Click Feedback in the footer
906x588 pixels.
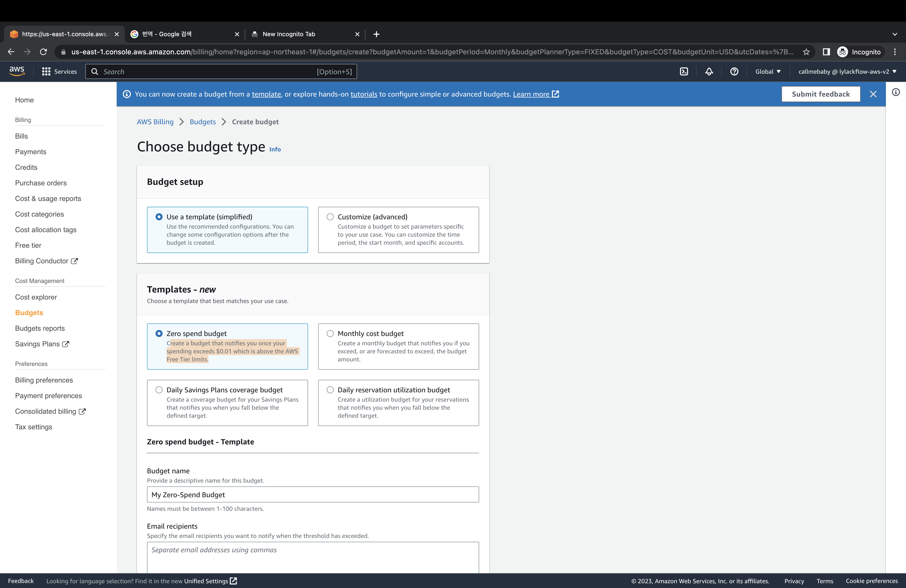21,581
